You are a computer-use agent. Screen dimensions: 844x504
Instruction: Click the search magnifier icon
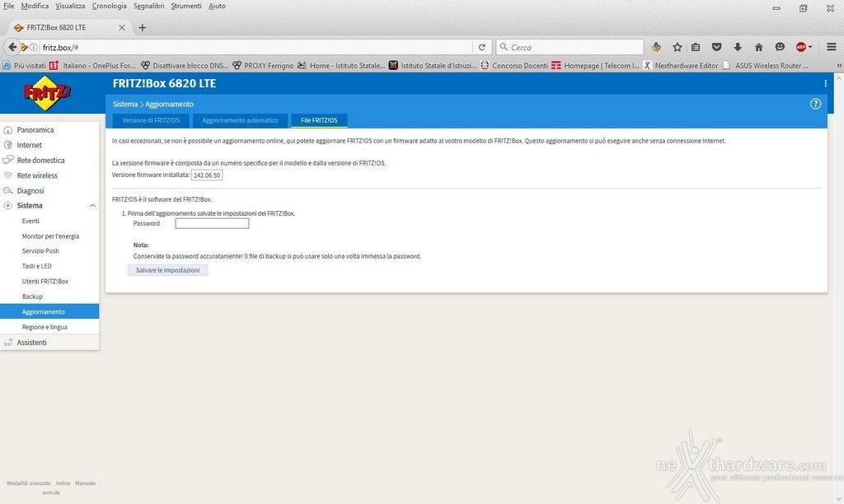click(x=504, y=47)
